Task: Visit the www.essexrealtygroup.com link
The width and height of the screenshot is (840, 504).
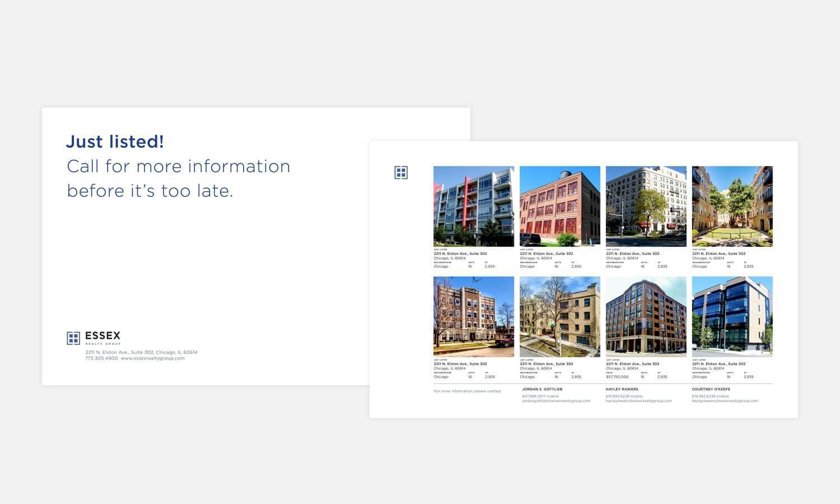Action: click(152, 358)
